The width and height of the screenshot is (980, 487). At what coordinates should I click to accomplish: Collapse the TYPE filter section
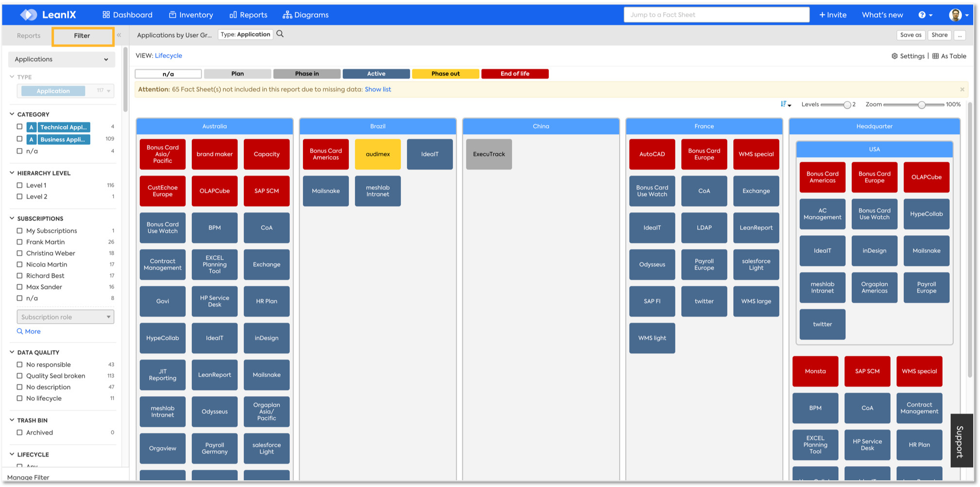tap(12, 77)
